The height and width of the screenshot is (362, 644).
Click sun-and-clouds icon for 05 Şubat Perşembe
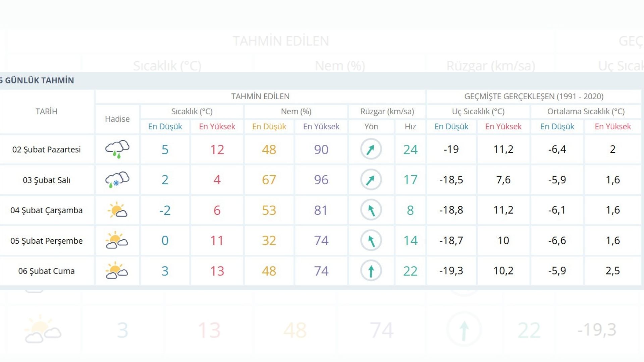[x=117, y=240]
